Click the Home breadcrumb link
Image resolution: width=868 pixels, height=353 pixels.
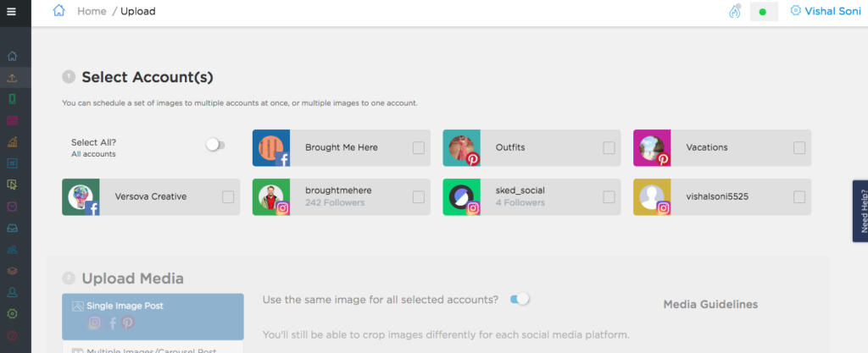pos(92,11)
